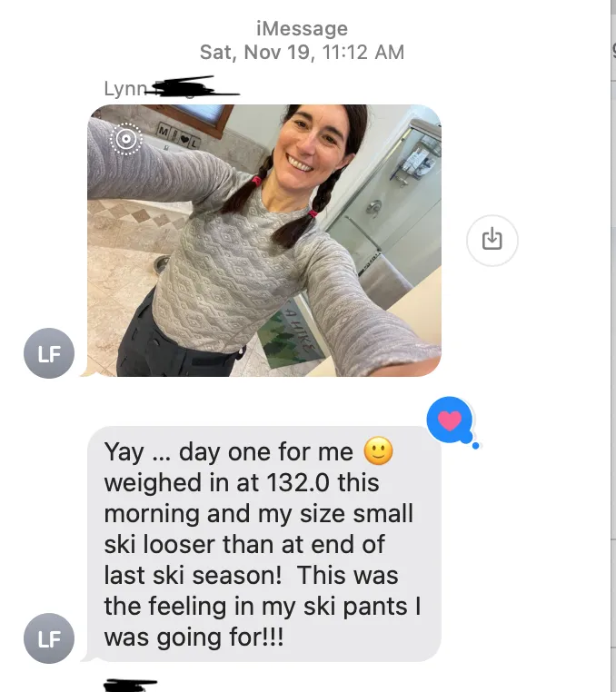Click the "iMessage" label at the top
The width and height of the screenshot is (616, 692).
[x=302, y=29]
